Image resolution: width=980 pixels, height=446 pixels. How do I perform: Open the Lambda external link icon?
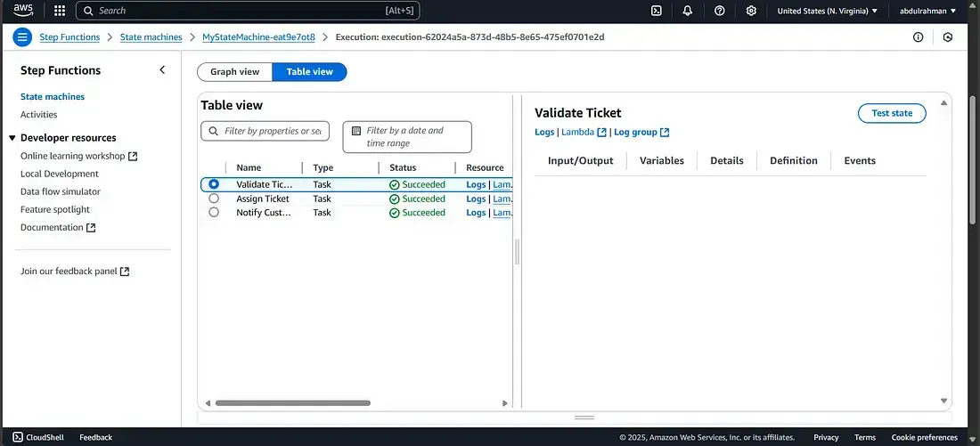tap(602, 133)
